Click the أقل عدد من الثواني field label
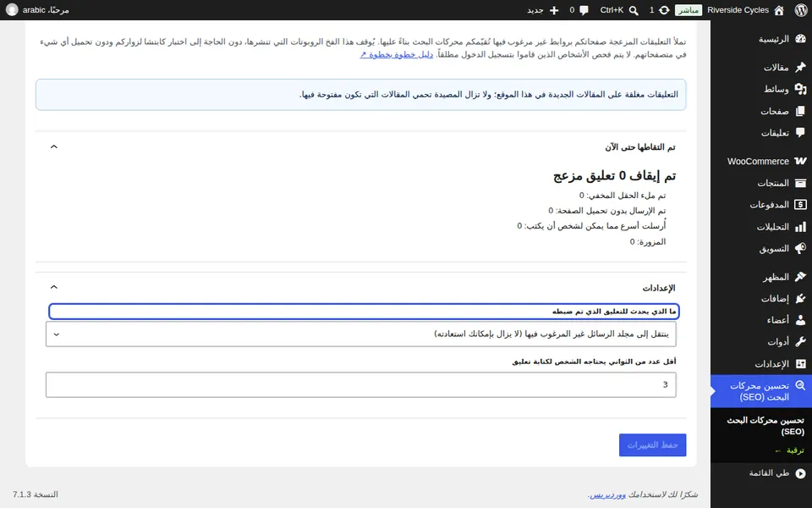This screenshot has width=812, height=508. [x=594, y=362]
